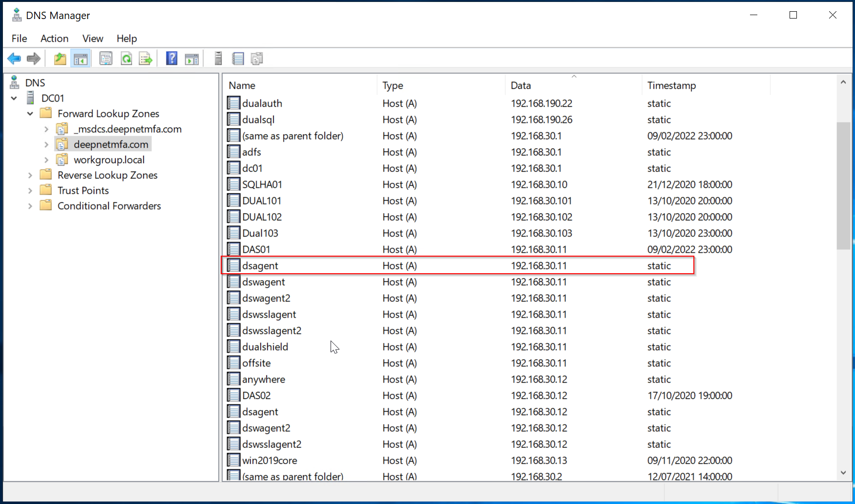Image resolution: width=855 pixels, height=504 pixels.
Task: Click the New Record notebook toolbar icon
Action: click(x=238, y=59)
